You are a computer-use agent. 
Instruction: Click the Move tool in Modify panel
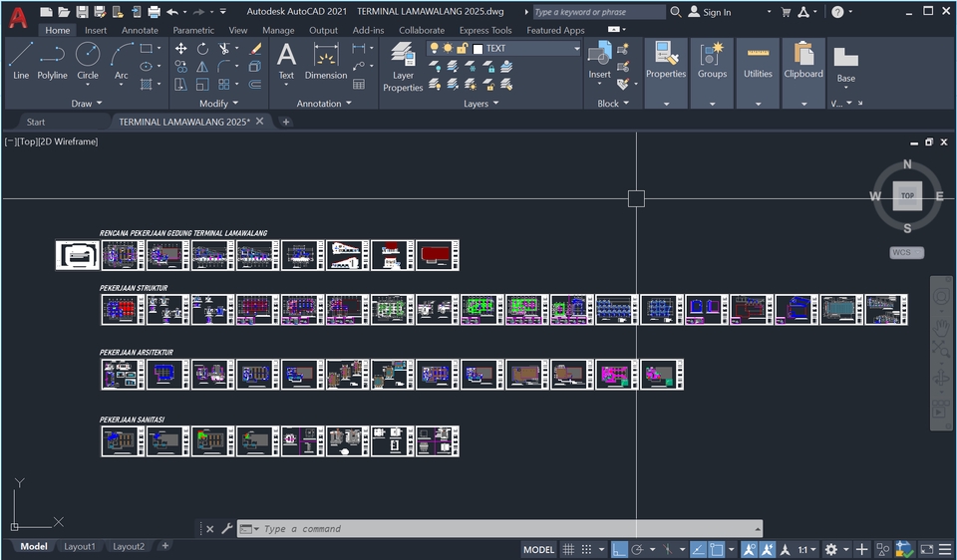point(180,48)
